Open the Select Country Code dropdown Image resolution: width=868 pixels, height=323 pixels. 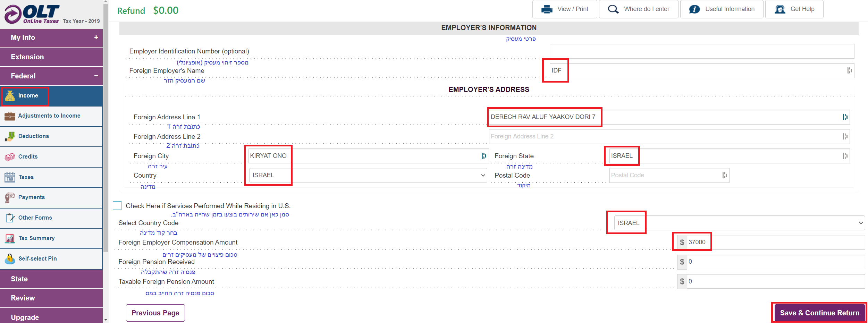[x=739, y=223]
